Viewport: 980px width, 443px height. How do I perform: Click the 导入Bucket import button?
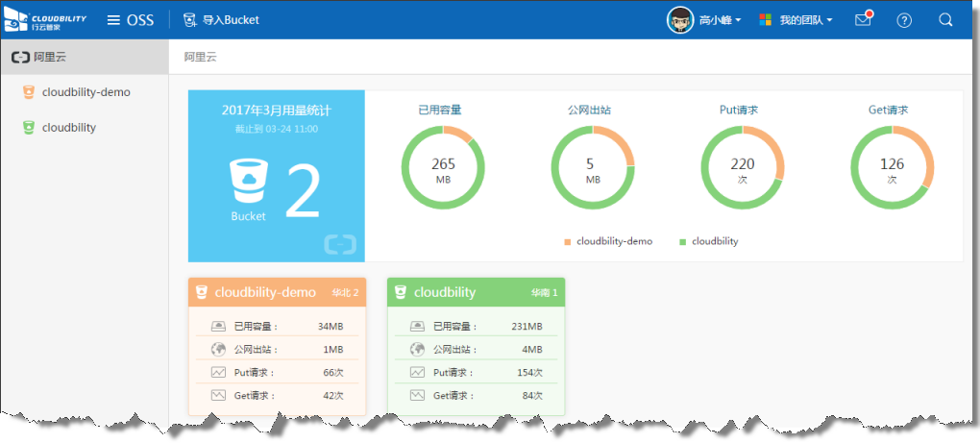pyautogui.click(x=220, y=20)
